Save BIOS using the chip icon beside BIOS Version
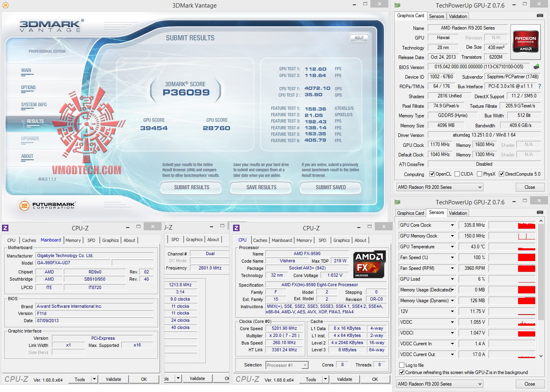This screenshot has height=392, width=550. point(536,67)
